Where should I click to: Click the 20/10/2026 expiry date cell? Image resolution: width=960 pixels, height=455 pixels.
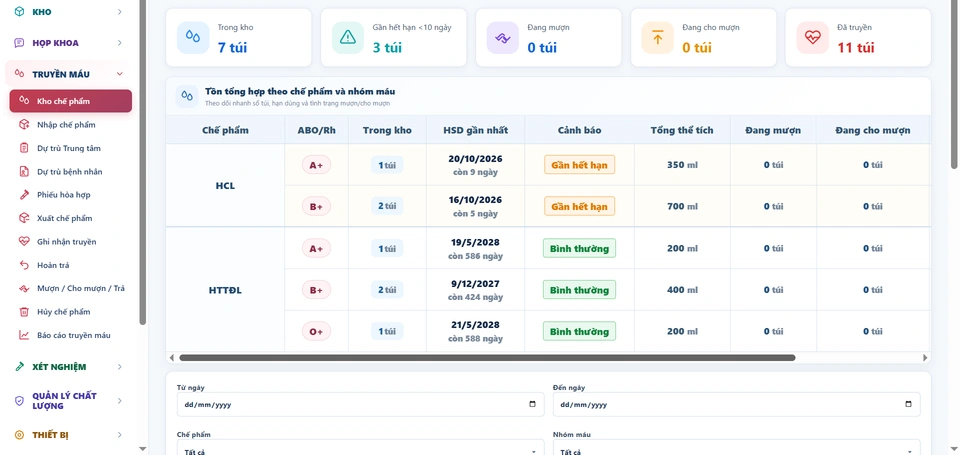pyautogui.click(x=475, y=165)
